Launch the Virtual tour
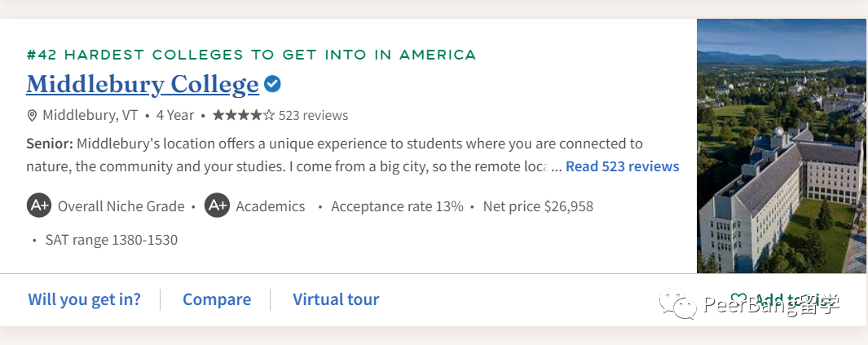The height and width of the screenshot is (345, 868). pos(336,299)
